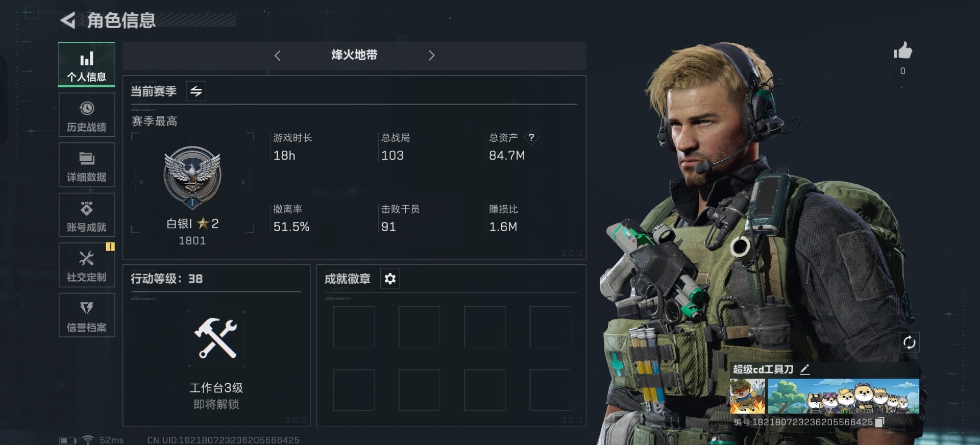Open 账号成就 achievements section
Screen dimensions: 980x445
pos(86,215)
